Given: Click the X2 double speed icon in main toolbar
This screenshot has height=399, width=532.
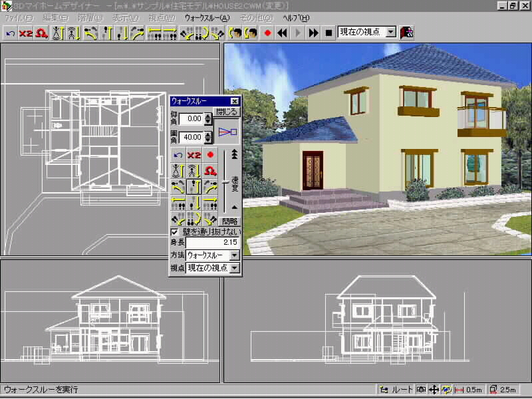Looking at the screenshot, I should coord(26,33).
